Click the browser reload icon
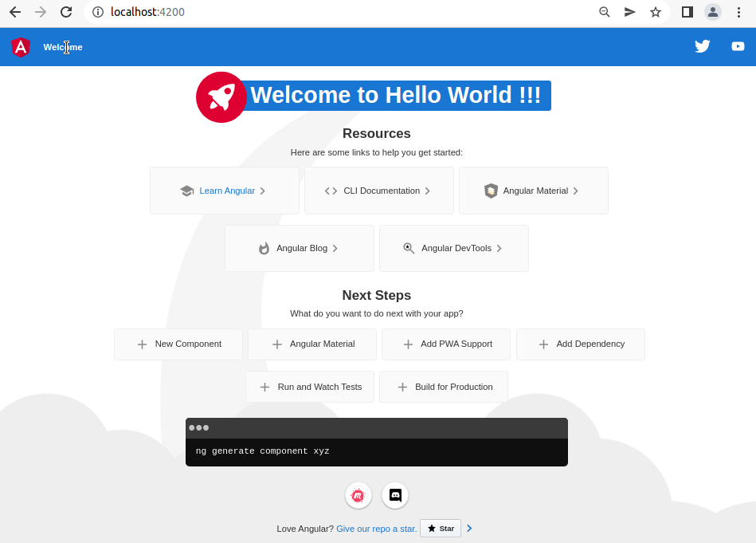The height and width of the screenshot is (543, 756). pyautogui.click(x=65, y=12)
